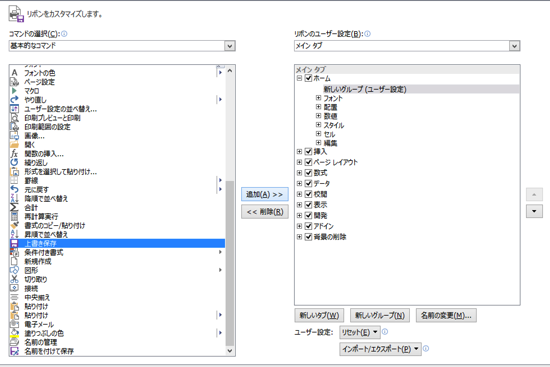Expand the 編集 group node

(x=318, y=142)
